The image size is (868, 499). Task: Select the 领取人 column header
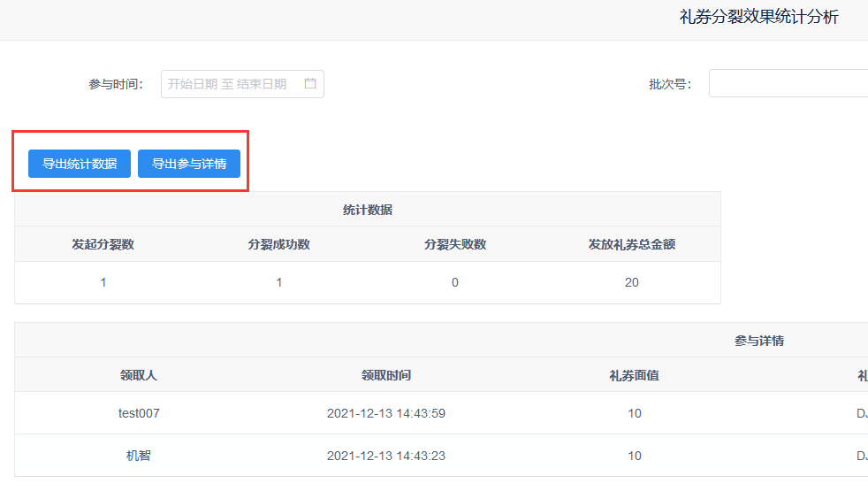pyautogui.click(x=139, y=375)
